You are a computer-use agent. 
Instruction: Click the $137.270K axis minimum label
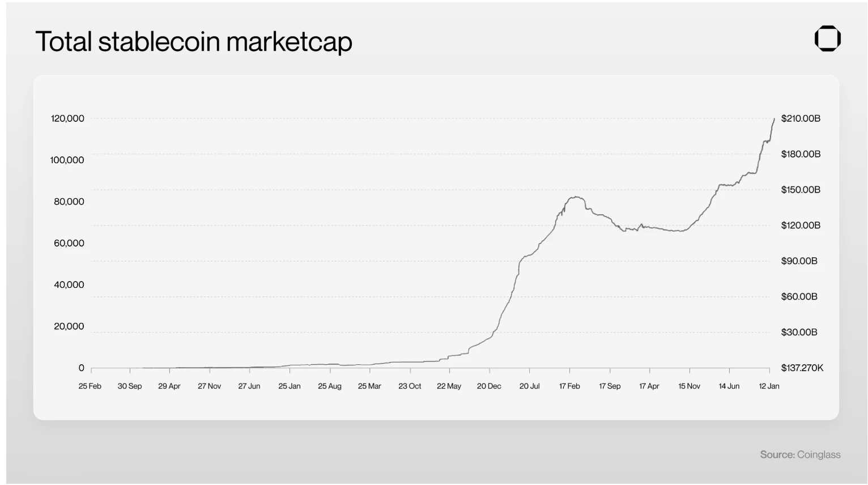tap(802, 368)
